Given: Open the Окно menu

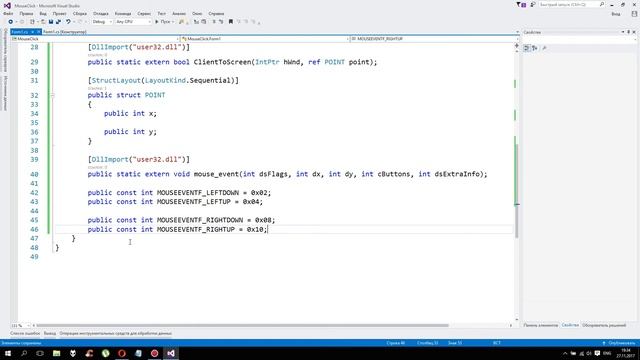Looking at the screenshot, I should coord(197,13).
